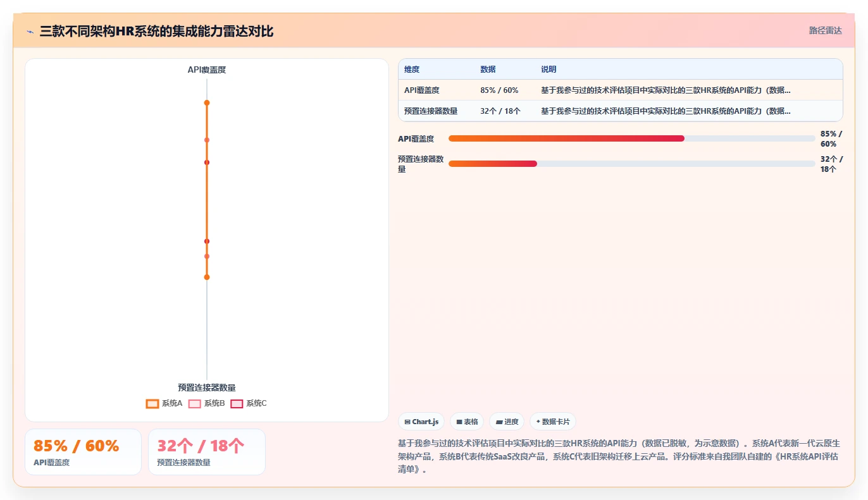Screen dimensions: 868x500
Task: Click the 维度 column header
Action: (x=412, y=70)
